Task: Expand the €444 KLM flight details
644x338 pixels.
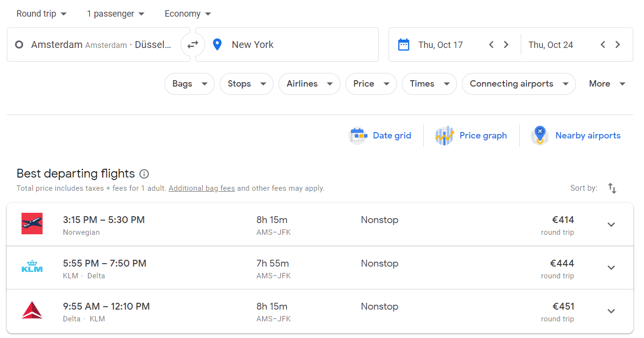Action: coord(611,268)
